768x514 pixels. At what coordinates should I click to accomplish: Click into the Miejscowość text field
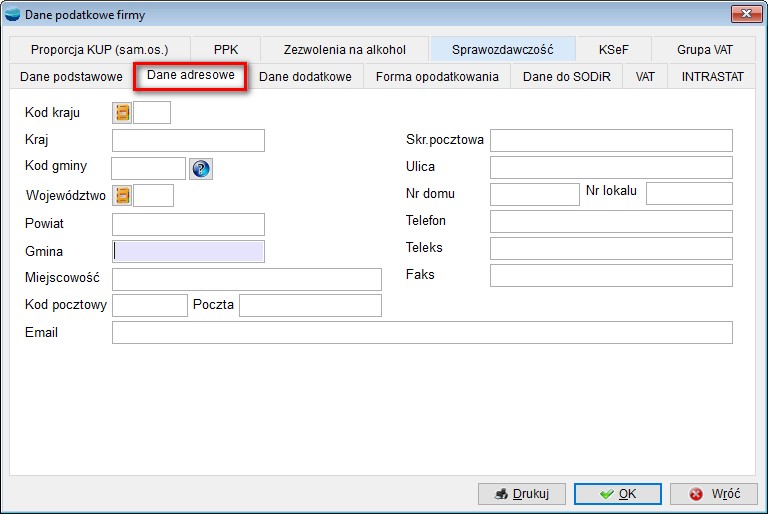[x=246, y=279]
